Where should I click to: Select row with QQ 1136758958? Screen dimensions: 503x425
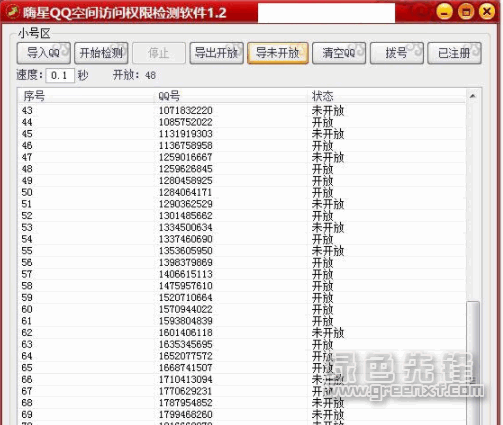pos(242,145)
